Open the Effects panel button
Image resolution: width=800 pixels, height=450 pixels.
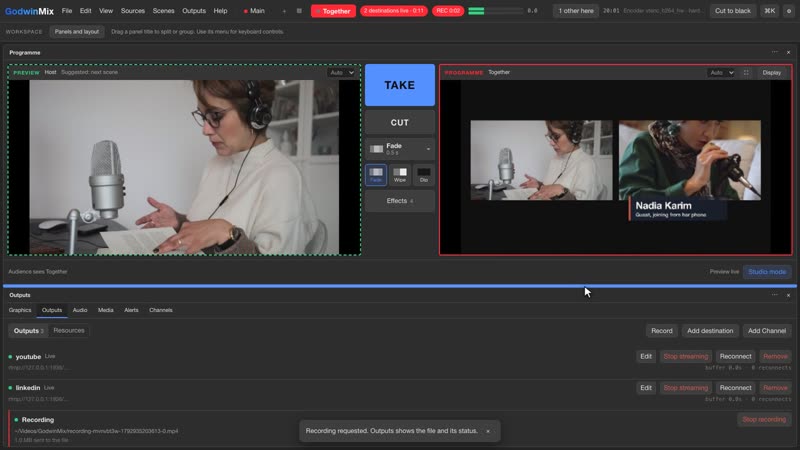point(399,201)
